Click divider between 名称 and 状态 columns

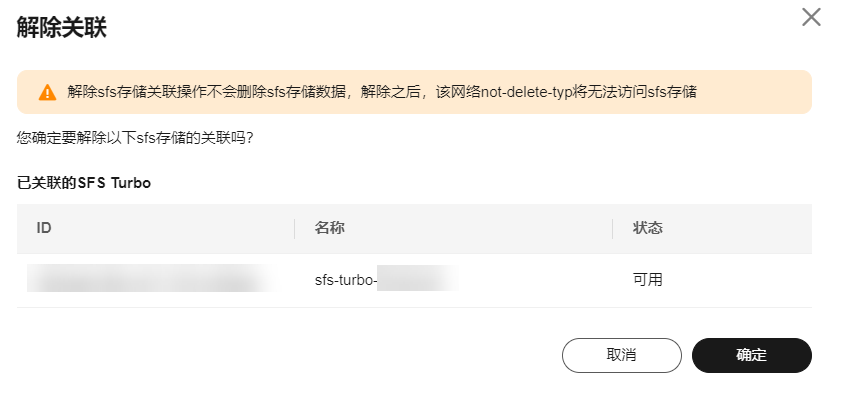tap(612, 228)
